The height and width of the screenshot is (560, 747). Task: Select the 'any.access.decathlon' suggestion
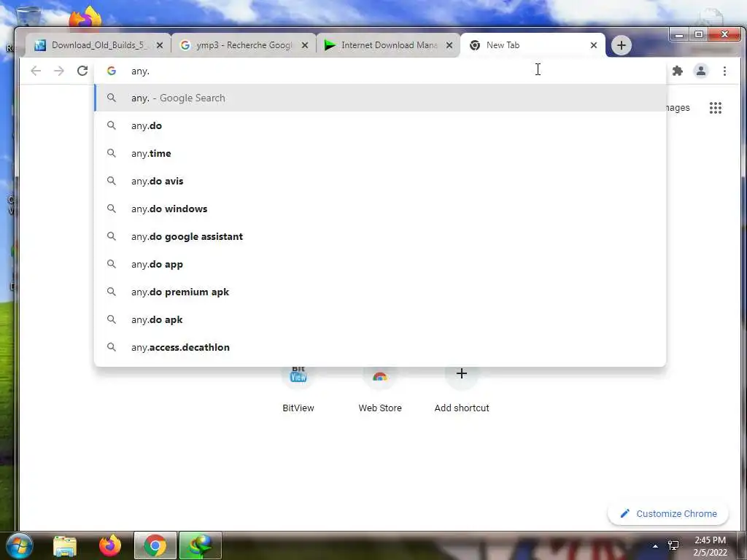click(x=380, y=347)
